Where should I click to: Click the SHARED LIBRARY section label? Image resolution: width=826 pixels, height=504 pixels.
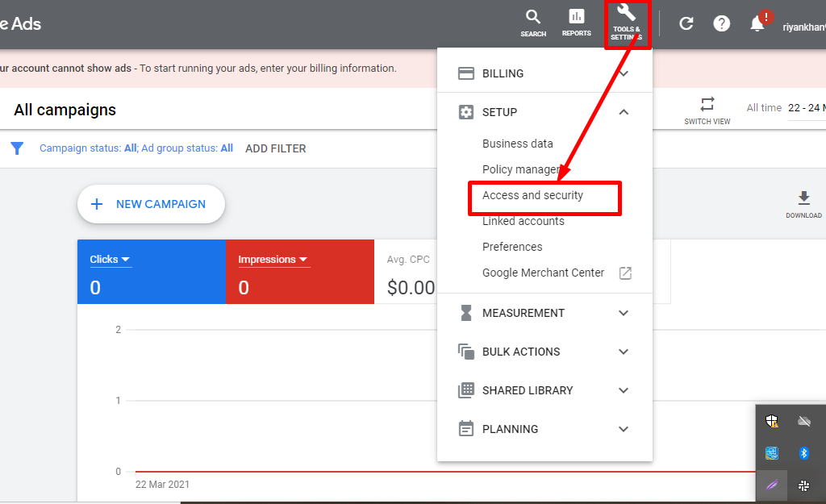528,391
